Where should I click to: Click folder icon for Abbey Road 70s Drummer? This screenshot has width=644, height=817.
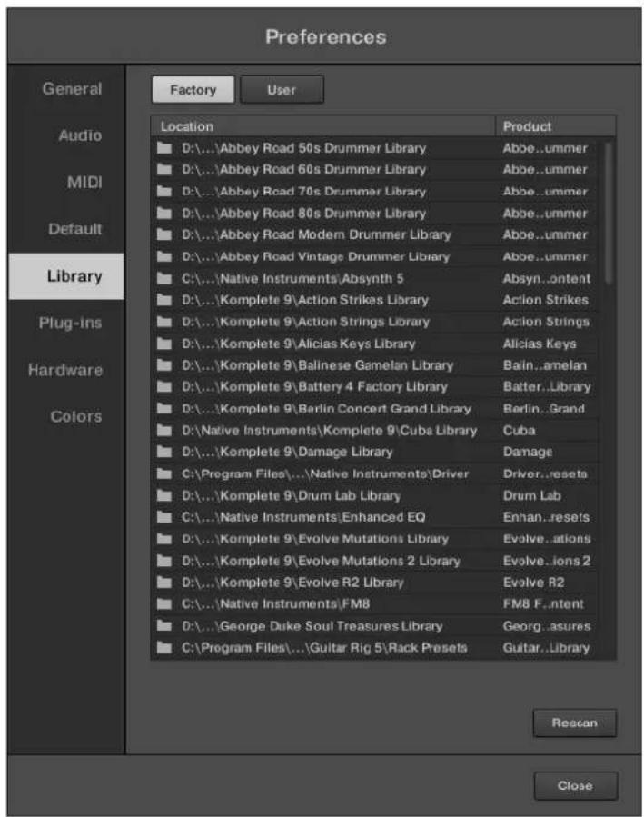click(x=164, y=191)
